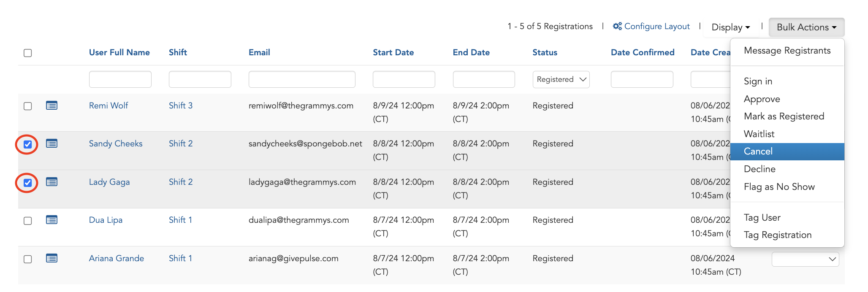Viewport: 868px width, 292px height.
Task: Click email sandycheeks@spongebob.net
Action: (x=305, y=143)
